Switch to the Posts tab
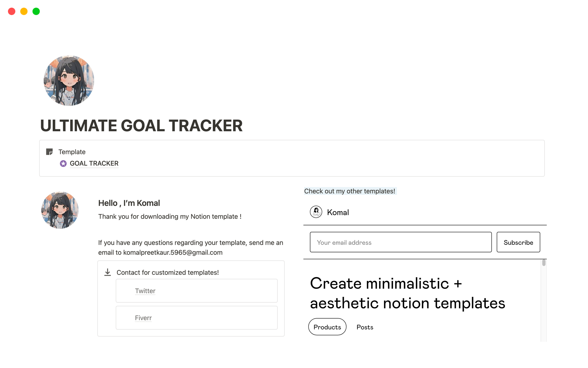This screenshot has height=368, width=588. click(365, 327)
